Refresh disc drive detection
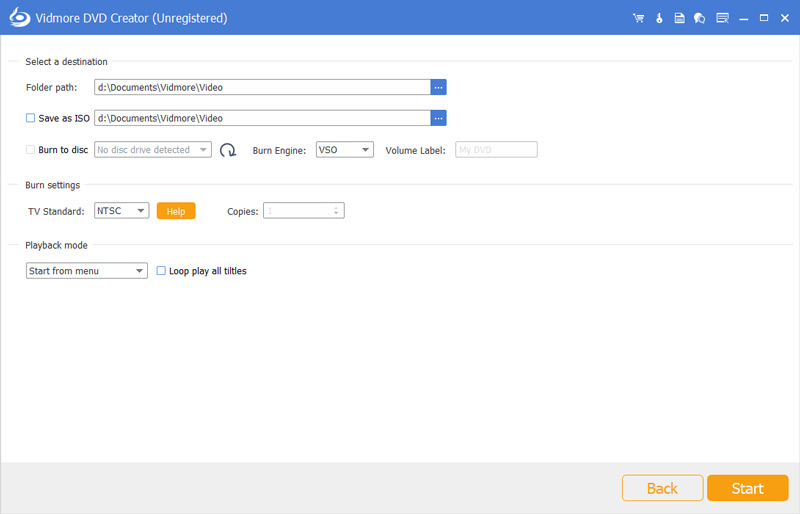 [x=228, y=150]
